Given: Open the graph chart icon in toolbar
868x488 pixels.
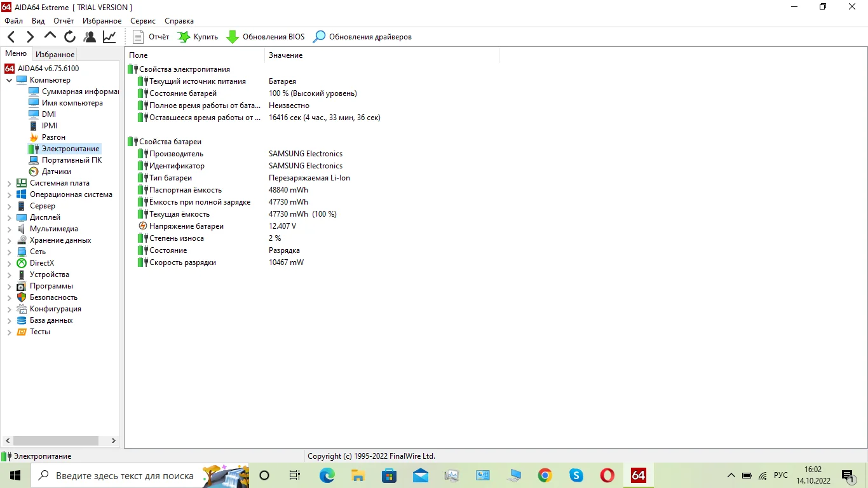Looking at the screenshot, I should (x=109, y=37).
